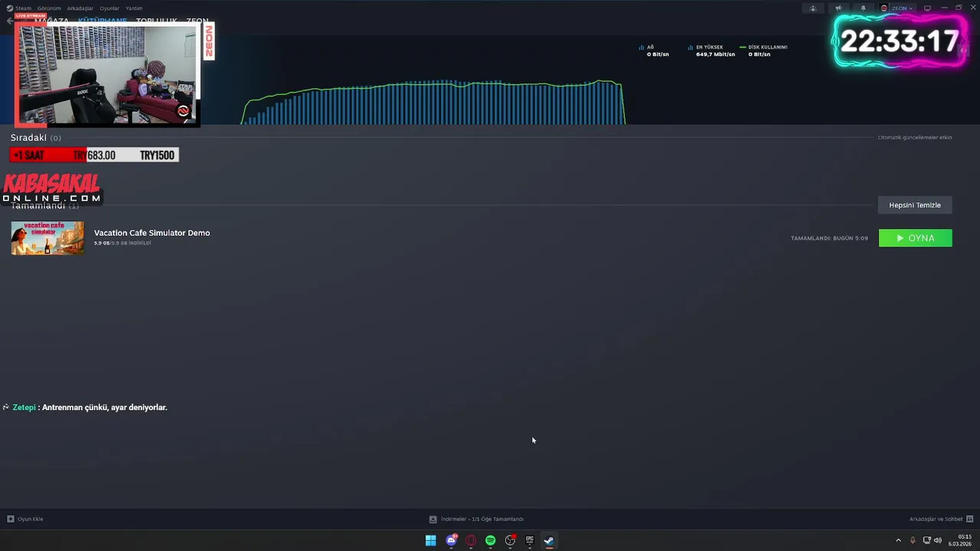The width and height of the screenshot is (980, 551).
Task: Open Epic Games Launcher from the taskbar
Action: [x=530, y=540]
